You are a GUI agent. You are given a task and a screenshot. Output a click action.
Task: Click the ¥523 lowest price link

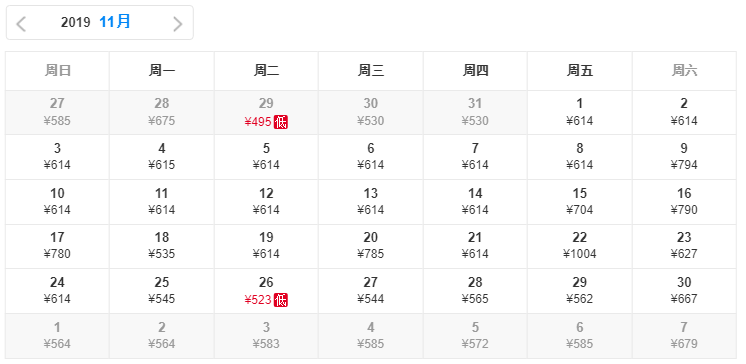point(258,300)
